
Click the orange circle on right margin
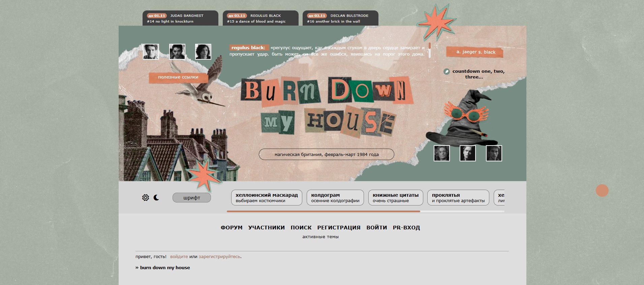click(602, 191)
